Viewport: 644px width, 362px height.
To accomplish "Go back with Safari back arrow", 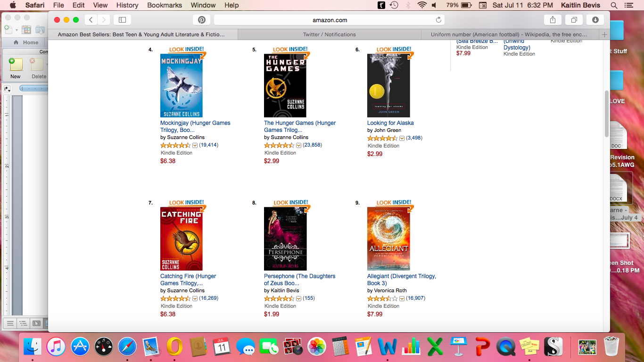I will click(91, 20).
